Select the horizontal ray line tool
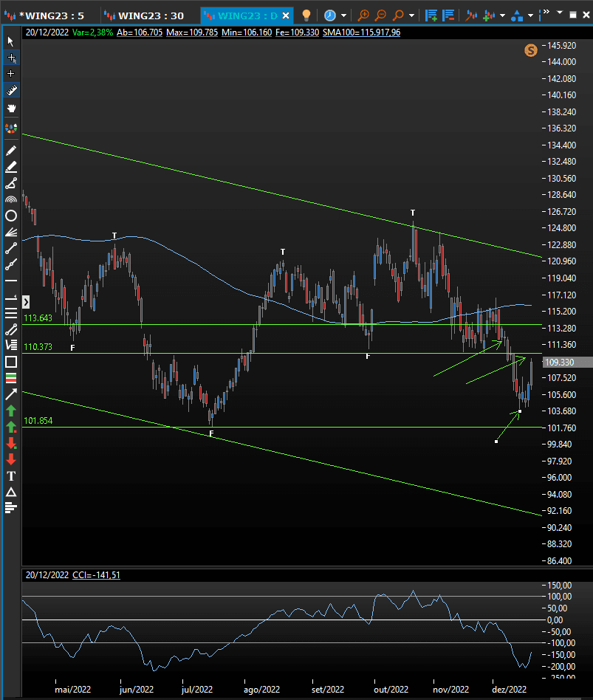Image resolution: width=593 pixels, height=700 pixels. [11, 298]
